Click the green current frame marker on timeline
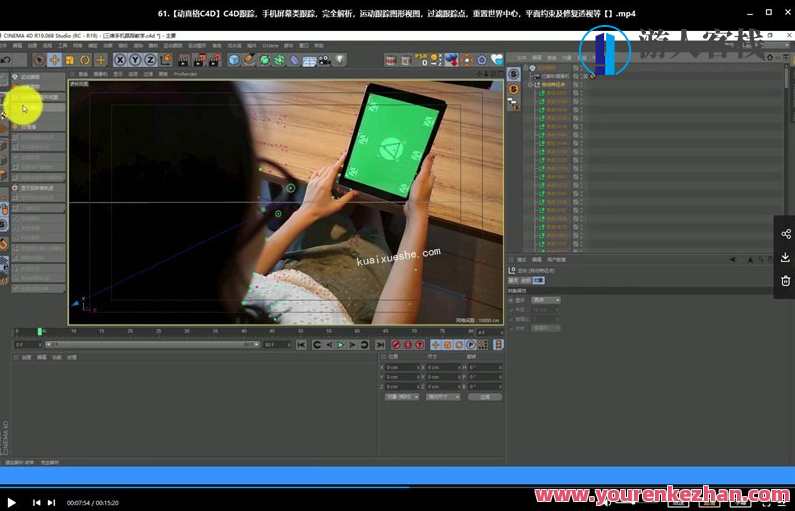The width and height of the screenshot is (795, 511). [40, 332]
